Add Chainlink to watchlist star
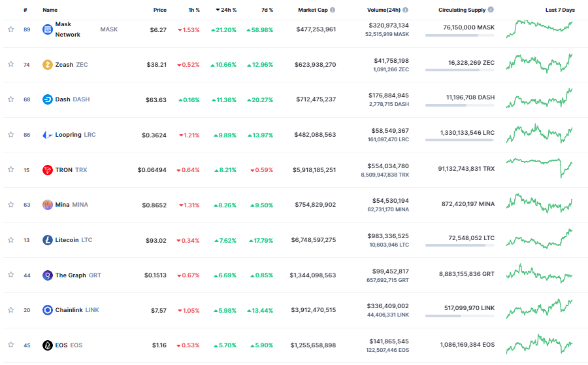 tap(11, 310)
